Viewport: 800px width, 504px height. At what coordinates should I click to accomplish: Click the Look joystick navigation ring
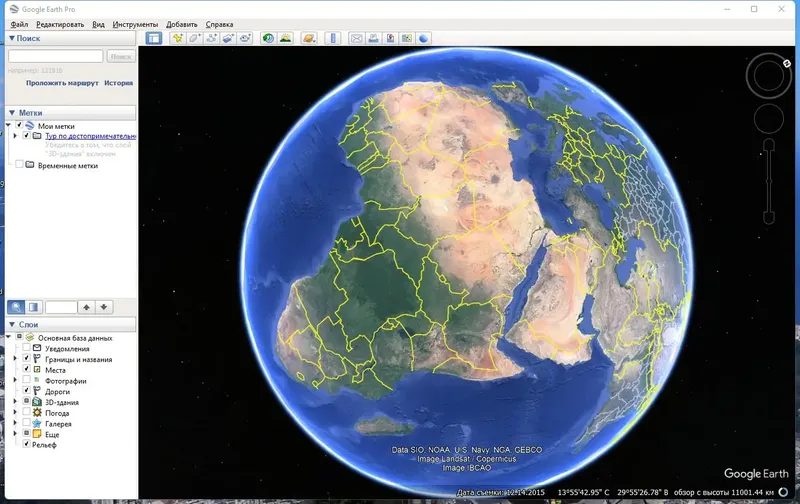pos(768,76)
